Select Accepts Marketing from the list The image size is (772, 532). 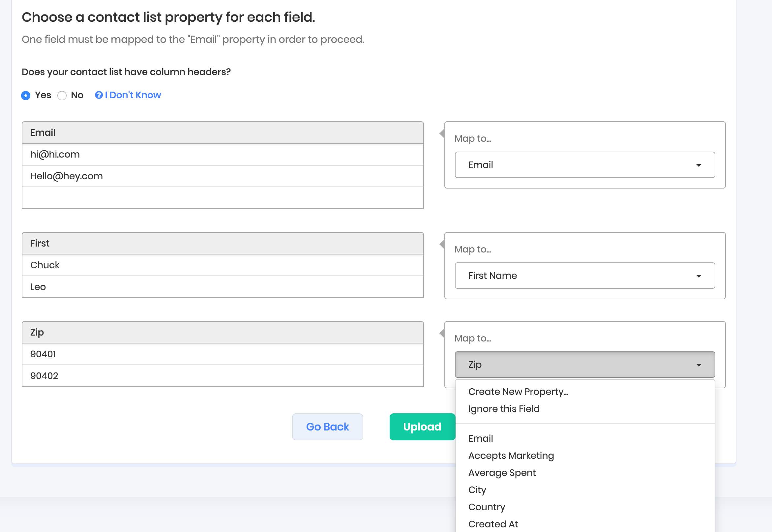[x=511, y=456]
